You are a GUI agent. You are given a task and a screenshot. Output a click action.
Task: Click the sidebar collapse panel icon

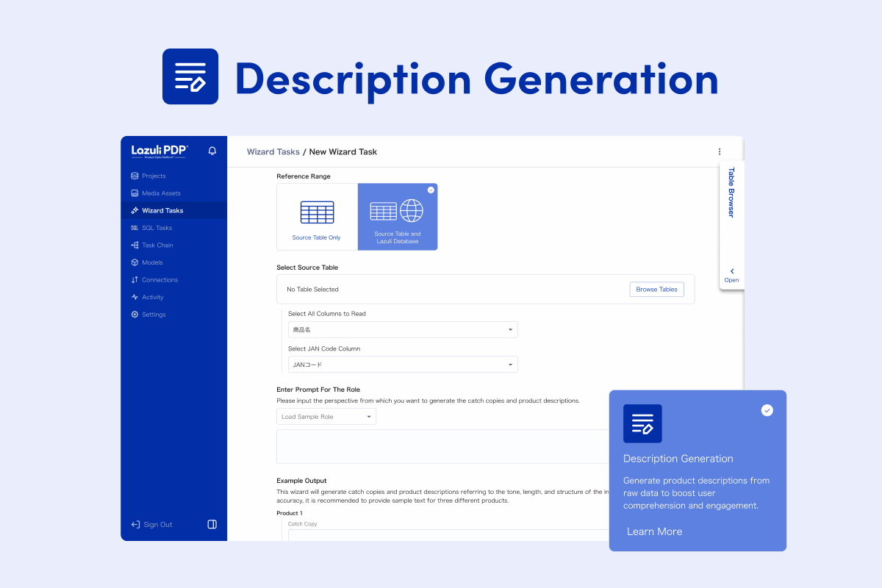click(212, 524)
